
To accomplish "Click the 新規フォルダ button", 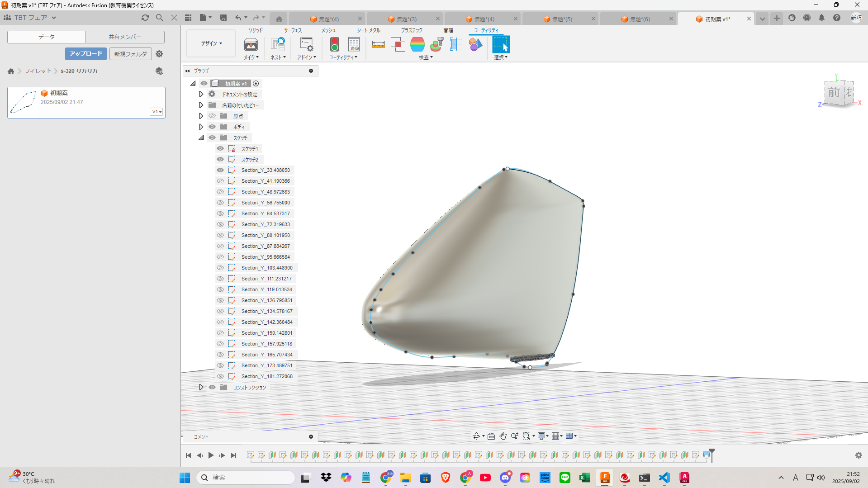I will pos(130,54).
